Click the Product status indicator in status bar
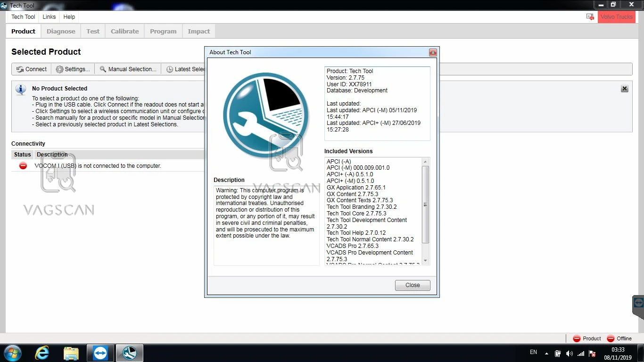The image size is (644, 362). tap(587, 338)
